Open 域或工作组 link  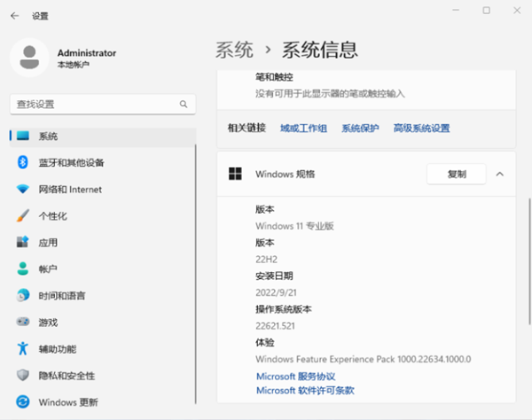click(303, 128)
